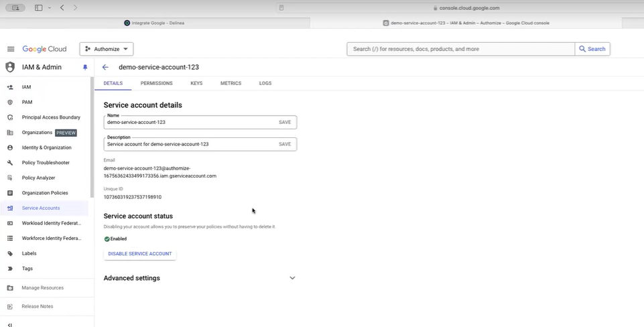This screenshot has width=644, height=327.
Task: Save the service account description
Action: [285, 144]
